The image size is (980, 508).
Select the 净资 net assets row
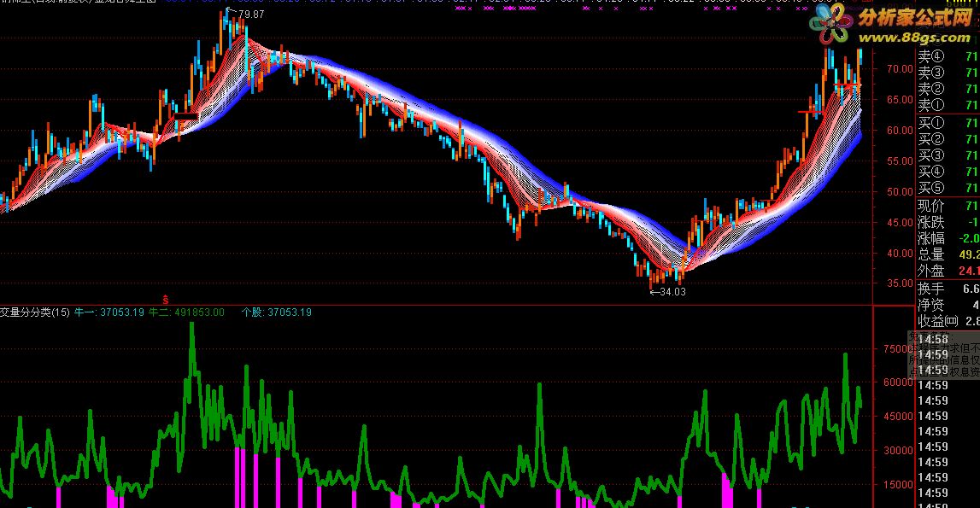point(948,305)
